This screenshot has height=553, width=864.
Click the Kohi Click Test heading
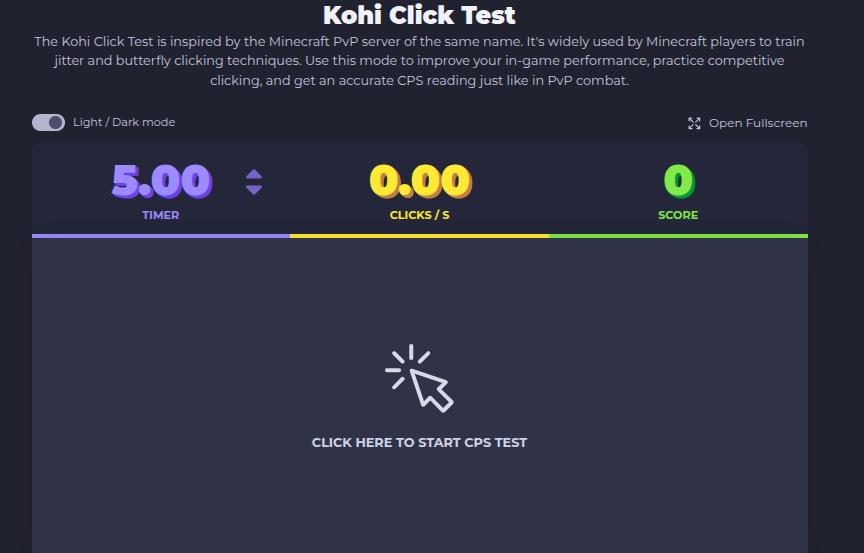[x=419, y=15]
